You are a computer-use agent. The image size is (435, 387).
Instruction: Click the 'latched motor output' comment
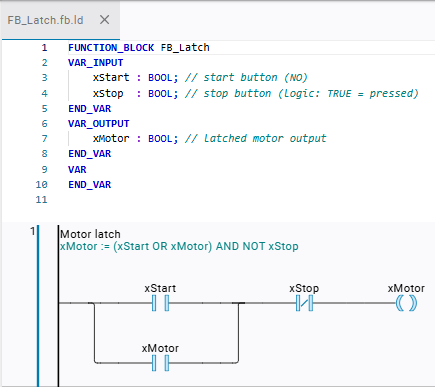pyautogui.click(x=256, y=139)
